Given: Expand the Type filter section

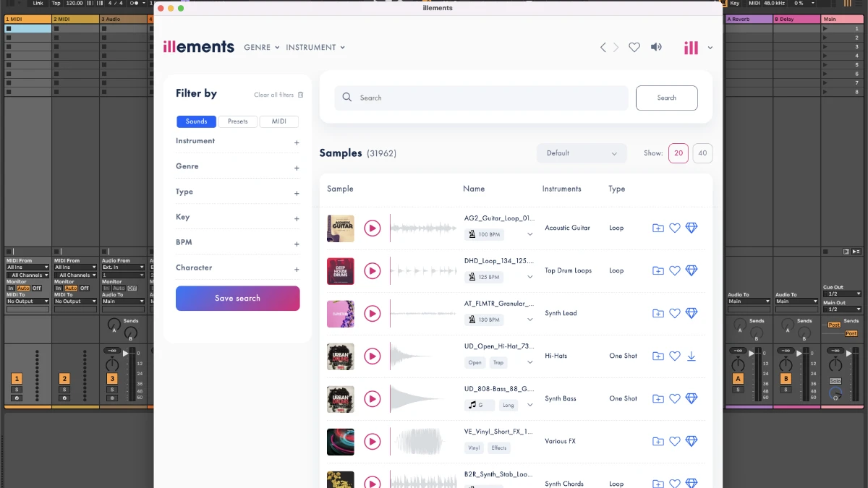Looking at the screenshot, I should click(297, 194).
